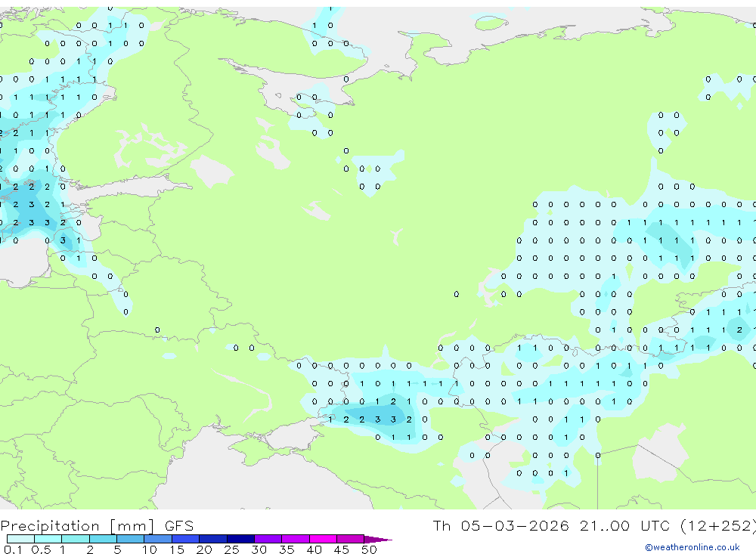Select the legend swatch between 2 and 5

click(x=103, y=539)
